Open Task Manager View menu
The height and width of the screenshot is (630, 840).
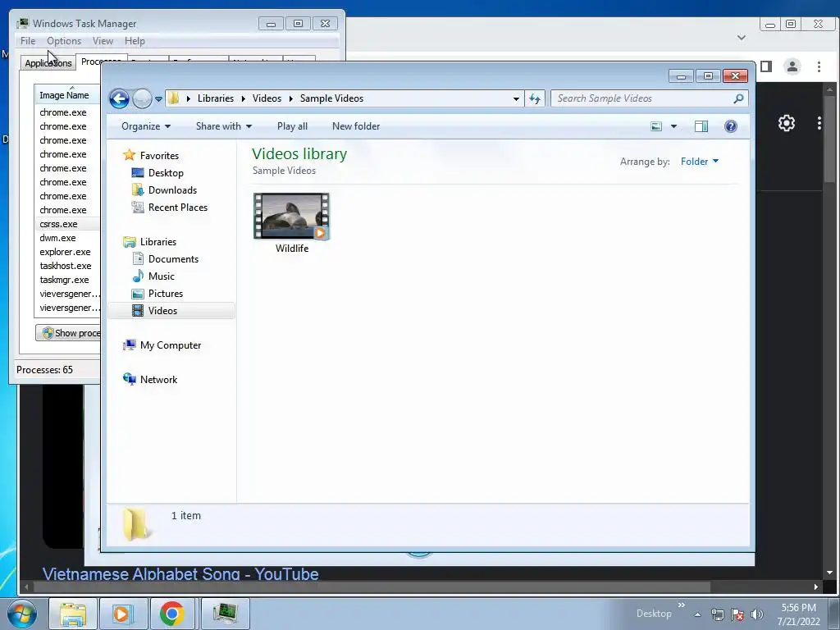[103, 41]
